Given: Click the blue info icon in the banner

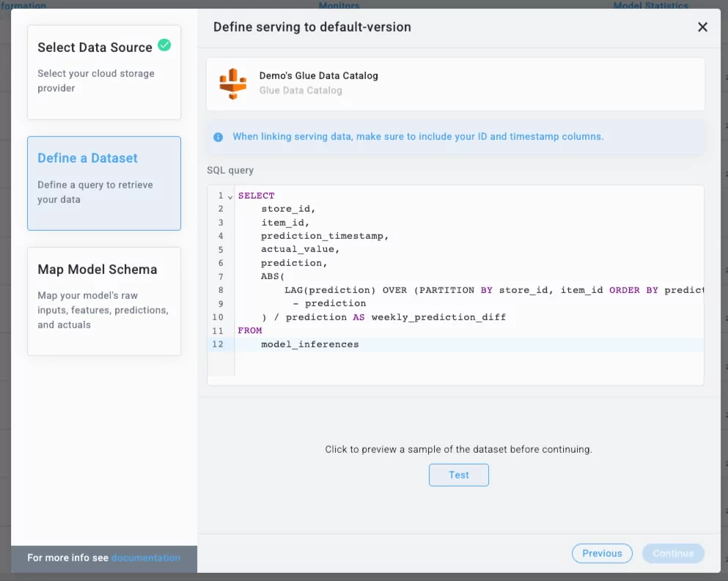Looking at the screenshot, I should [218, 137].
